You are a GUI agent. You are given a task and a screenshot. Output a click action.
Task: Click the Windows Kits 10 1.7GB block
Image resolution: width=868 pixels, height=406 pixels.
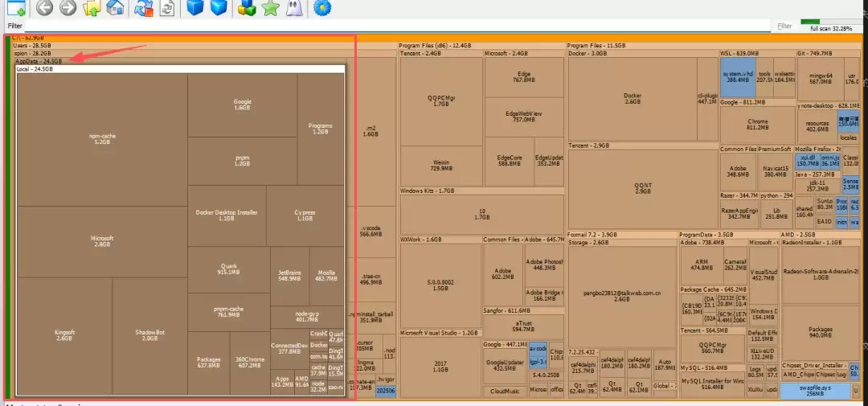(481, 215)
